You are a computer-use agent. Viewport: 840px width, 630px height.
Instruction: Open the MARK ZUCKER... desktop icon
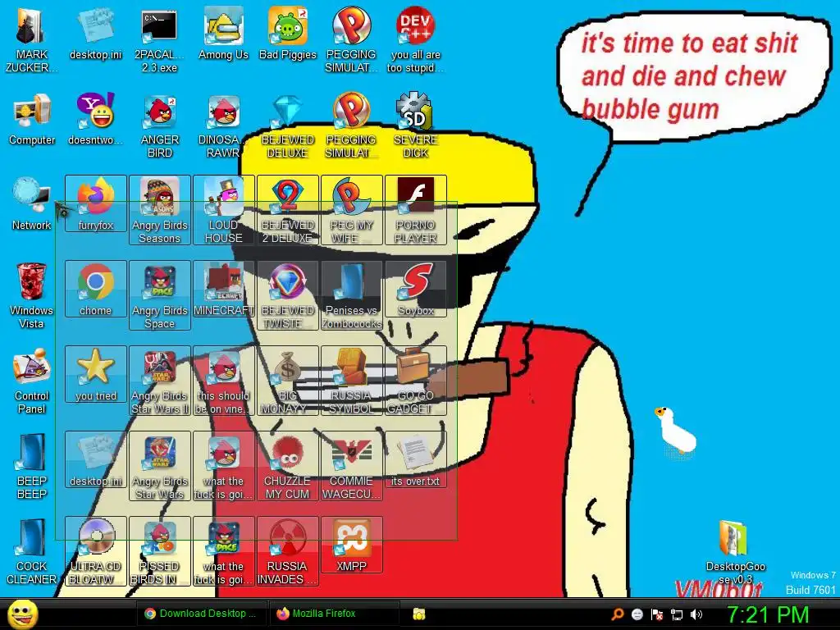pyautogui.click(x=31, y=40)
